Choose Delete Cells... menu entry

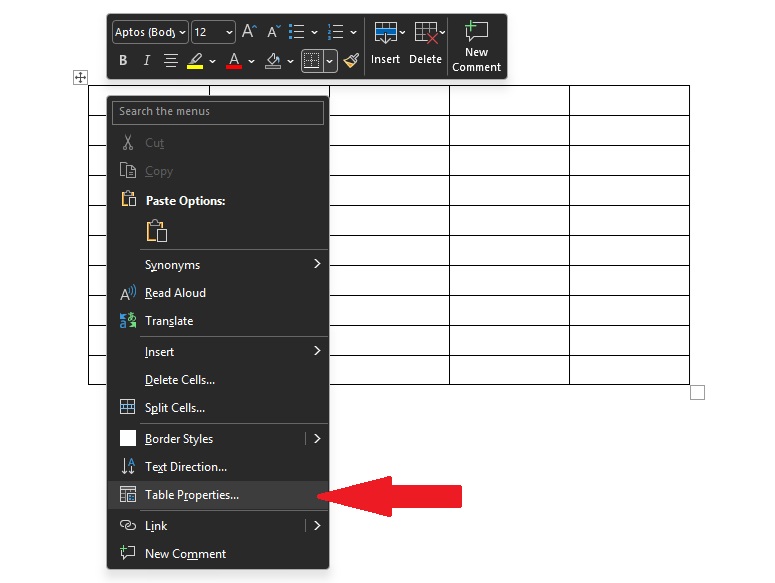(x=218, y=380)
